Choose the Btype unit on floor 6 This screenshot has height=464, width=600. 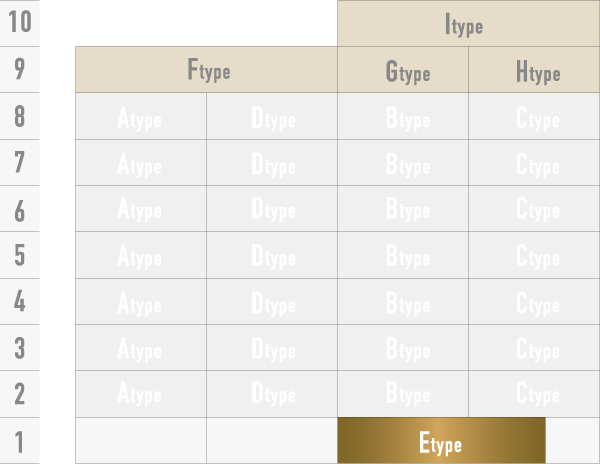point(403,209)
